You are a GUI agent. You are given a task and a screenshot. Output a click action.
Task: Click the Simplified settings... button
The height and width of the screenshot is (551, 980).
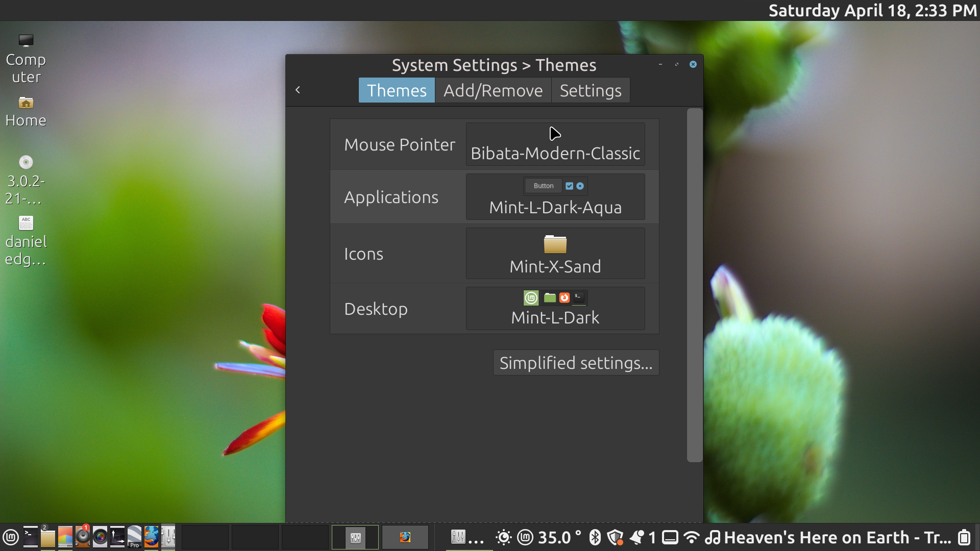(x=576, y=363)
